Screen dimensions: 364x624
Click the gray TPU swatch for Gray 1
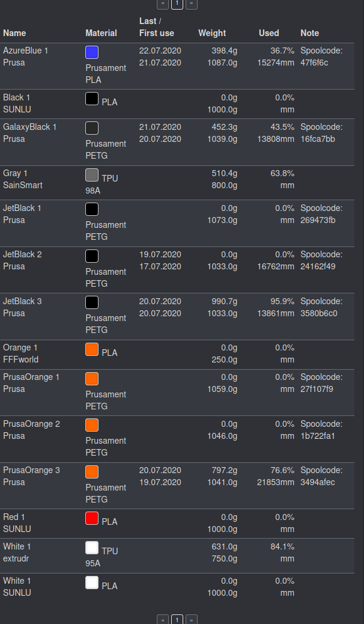click(91, 175)
